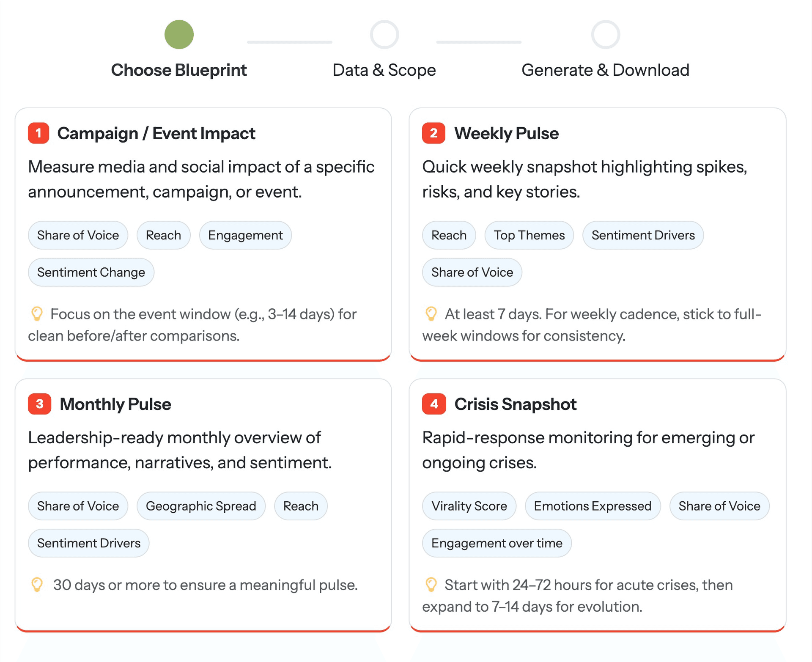Click the red number 4 badge
Screen dimensions: 812x662
[x=434, y=404]
